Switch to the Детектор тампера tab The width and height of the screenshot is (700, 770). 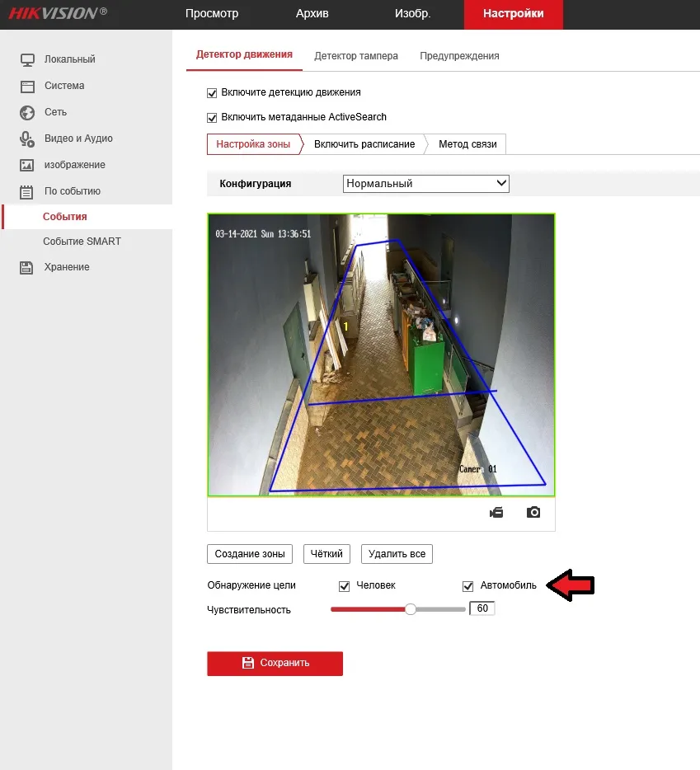click(x=356, y=55)
